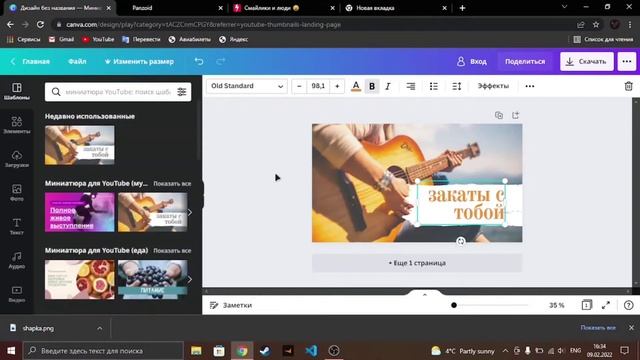
Task: Delete the selected element with trash icon
Action: (628, 86)
